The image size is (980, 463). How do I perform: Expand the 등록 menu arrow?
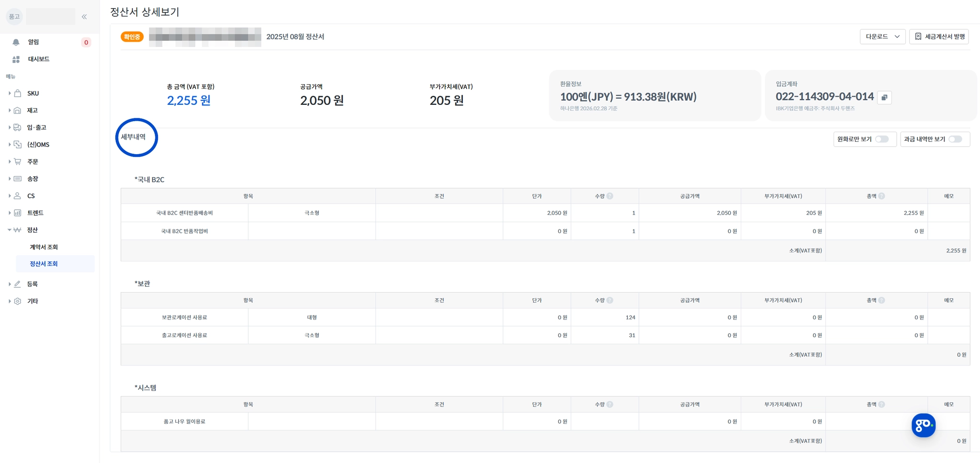(x=10, y=284)
